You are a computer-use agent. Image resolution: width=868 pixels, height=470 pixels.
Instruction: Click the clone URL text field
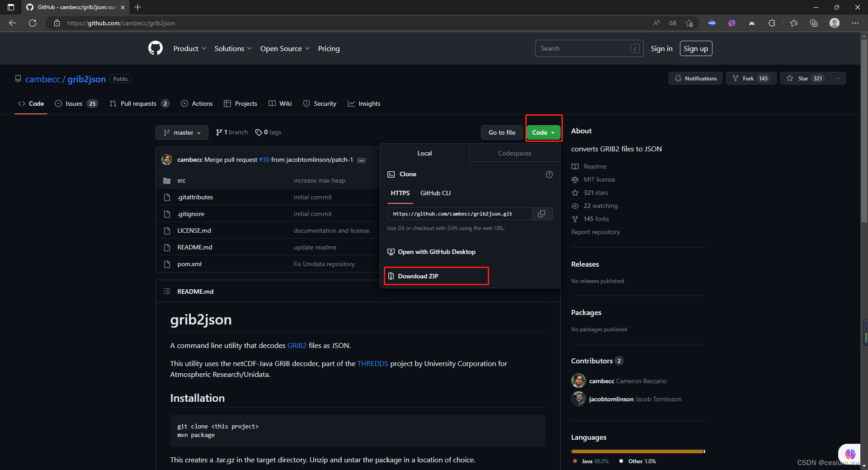[460, 214]
